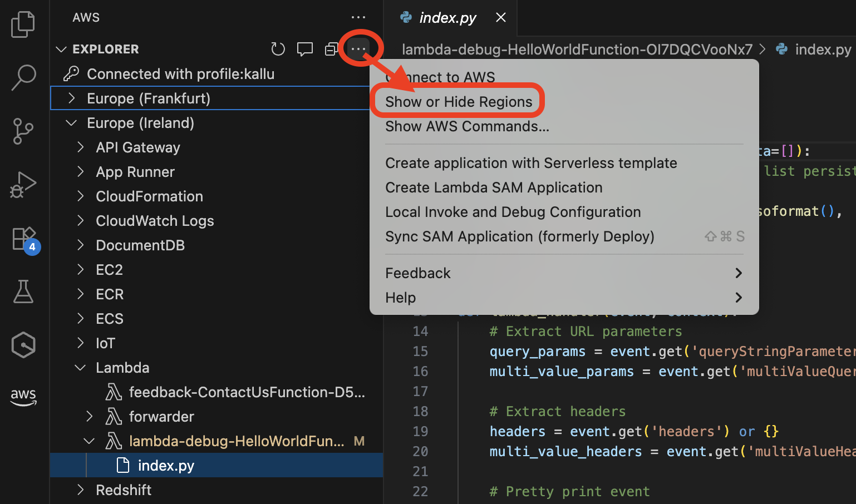Image resolution: width=856 pixels, height=504 pixels.
Task: Click the Python icon on index.py tab
Action: tap(406, 17)
